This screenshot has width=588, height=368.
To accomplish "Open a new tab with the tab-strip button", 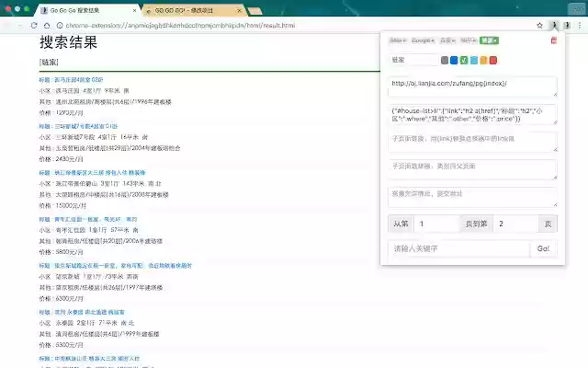I will 255,11.
